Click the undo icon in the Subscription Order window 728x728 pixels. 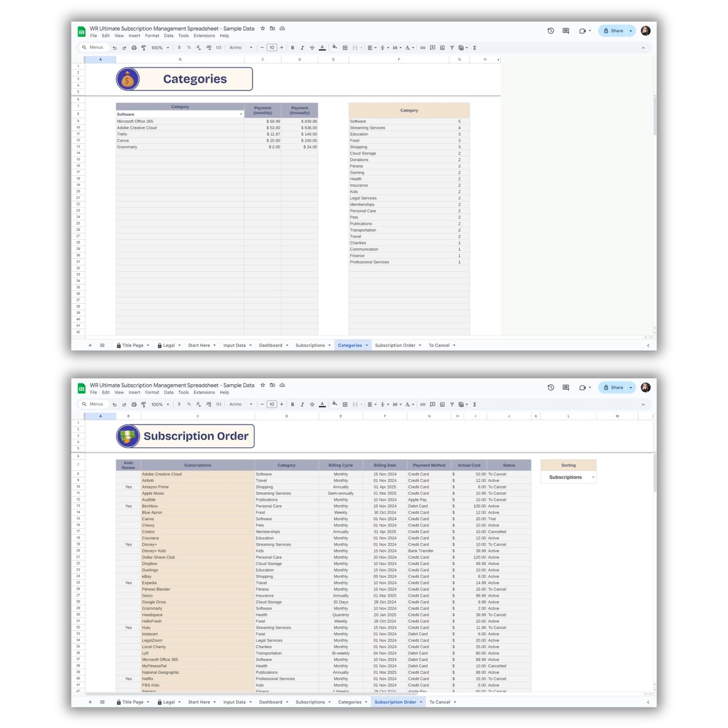coord(115,405)
